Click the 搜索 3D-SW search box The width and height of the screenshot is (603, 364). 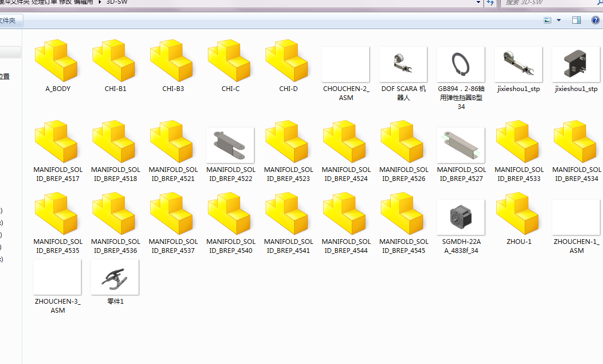(x=552, y=3)
